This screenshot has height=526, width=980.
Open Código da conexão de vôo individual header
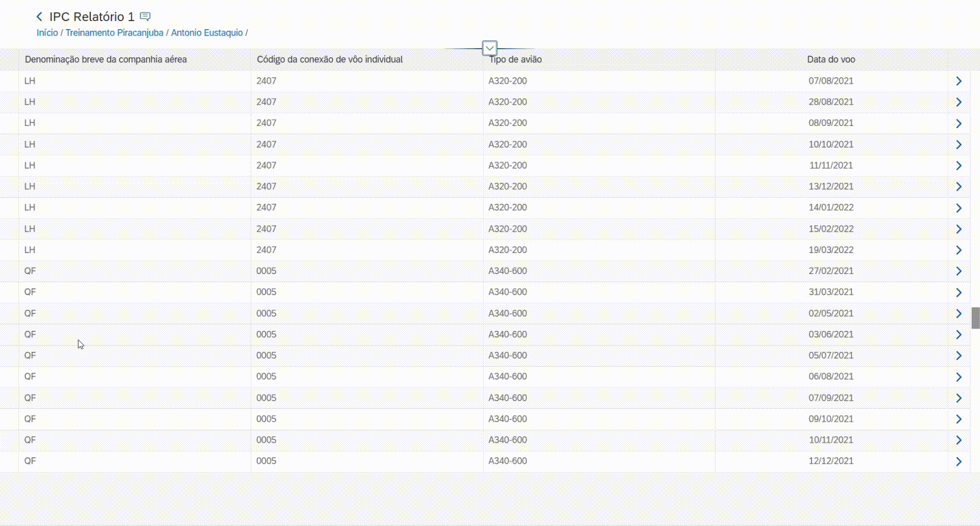pos(329,59)
